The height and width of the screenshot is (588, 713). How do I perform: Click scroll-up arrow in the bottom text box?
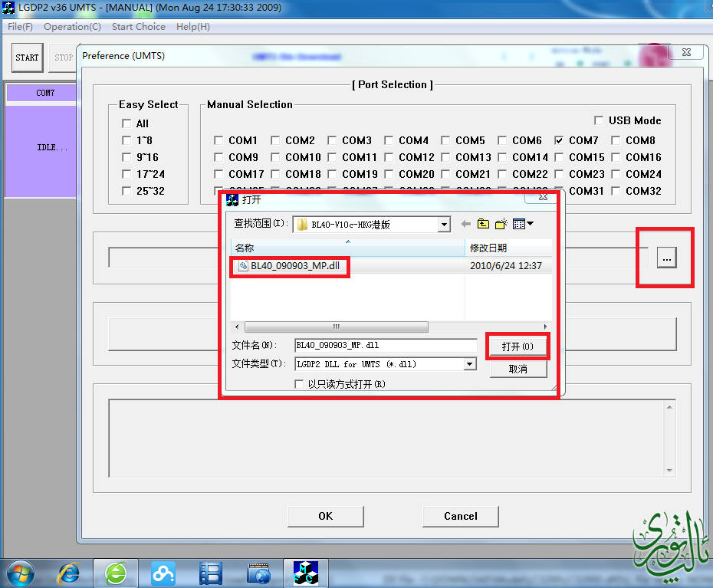click(669, 407)
